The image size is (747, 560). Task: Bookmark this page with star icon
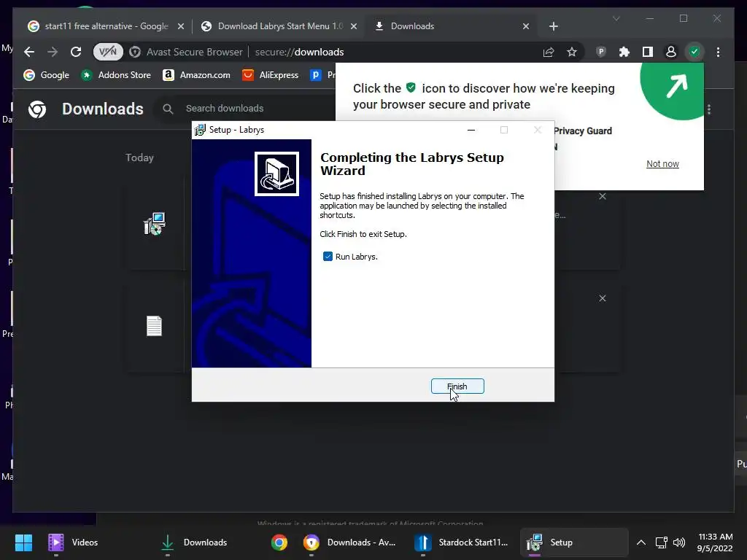pos(572,52)
